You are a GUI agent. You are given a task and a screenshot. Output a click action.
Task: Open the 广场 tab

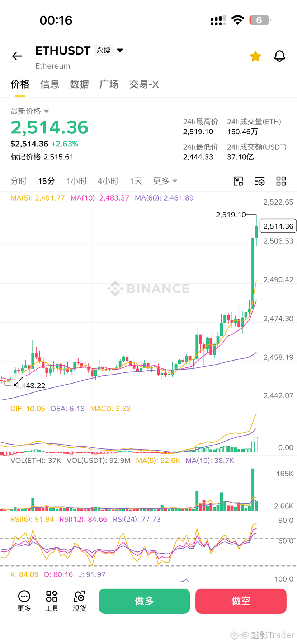point(109,84)
